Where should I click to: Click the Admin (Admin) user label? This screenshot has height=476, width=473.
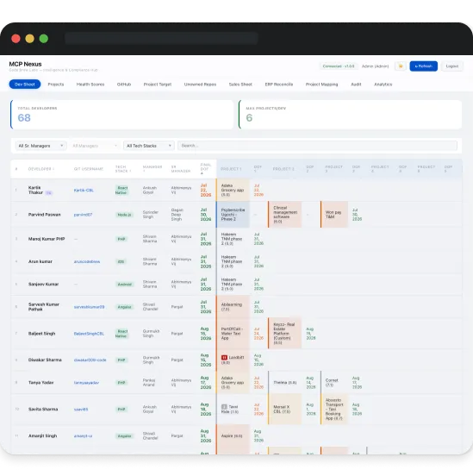(375, 66)
